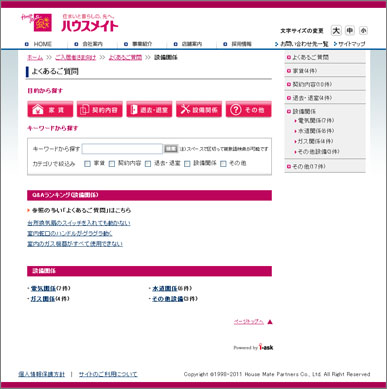Check the 家賃 category checkbox
The width and height of the screenshot is (387, 389).
[x=88, y=164]
